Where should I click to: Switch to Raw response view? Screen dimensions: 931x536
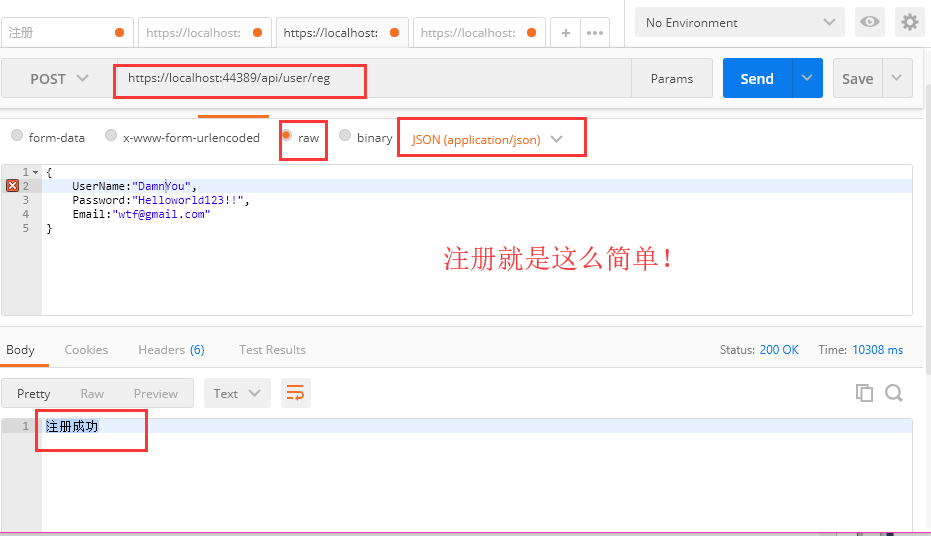[x=92, y=394]
